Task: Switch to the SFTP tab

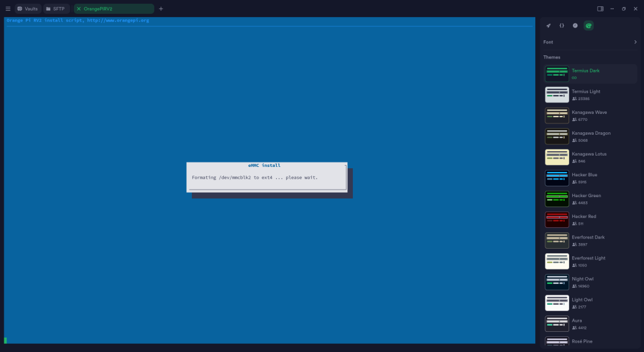Action: click(55, 9)
